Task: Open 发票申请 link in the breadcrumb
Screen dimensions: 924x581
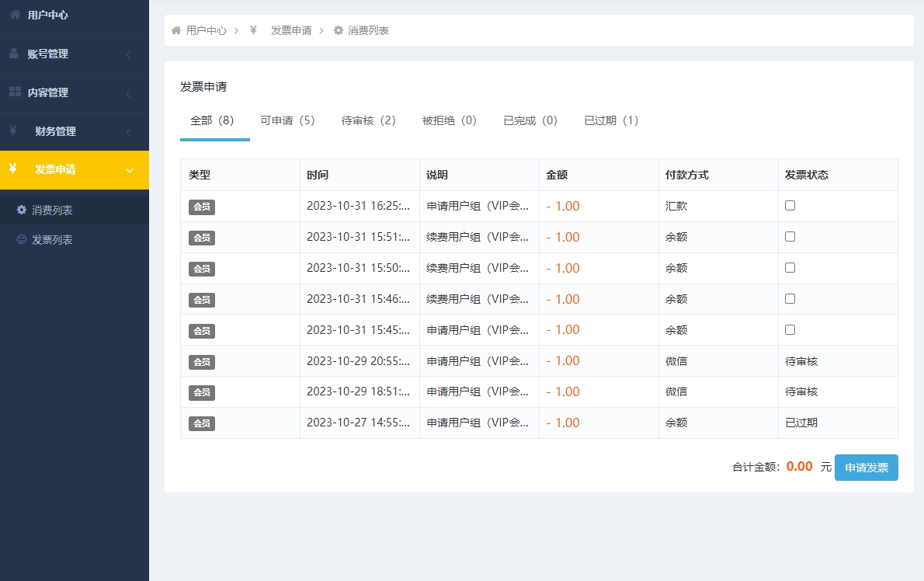Action: click(x=290, y=30)
